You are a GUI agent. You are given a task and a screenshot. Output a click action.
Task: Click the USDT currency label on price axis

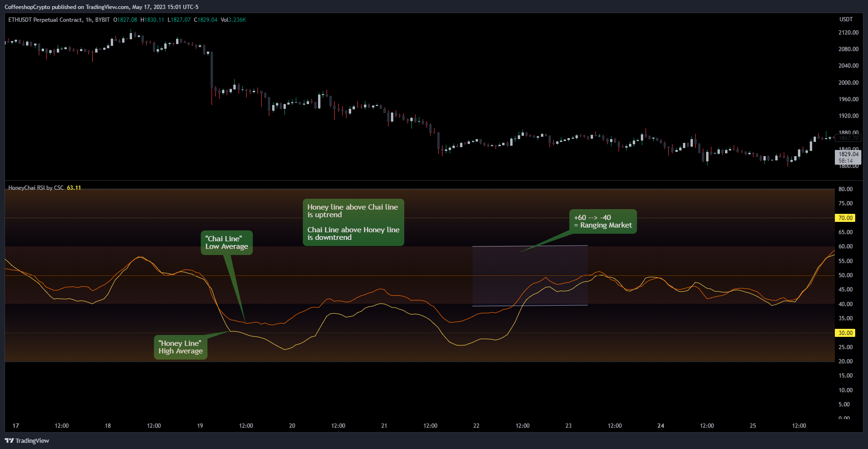(x=846, y=19)
